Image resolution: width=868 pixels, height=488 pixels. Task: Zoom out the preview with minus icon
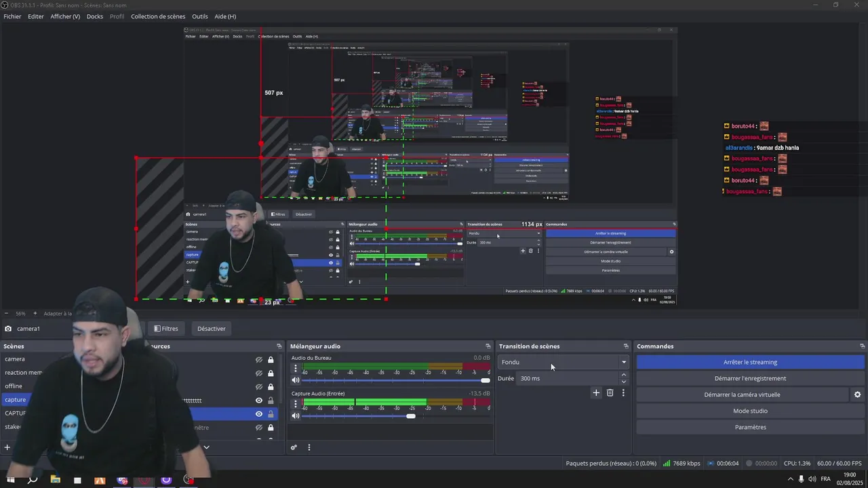click(7, 313)
